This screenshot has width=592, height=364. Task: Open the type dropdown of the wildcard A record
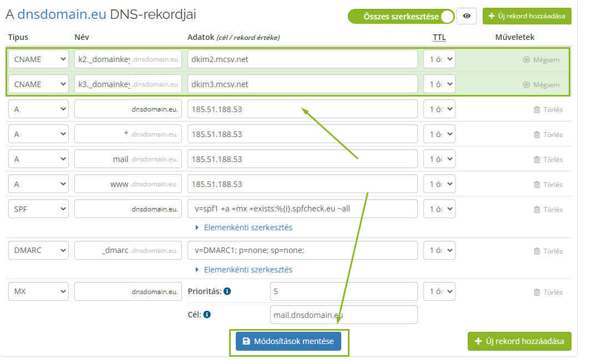(38, 134)
